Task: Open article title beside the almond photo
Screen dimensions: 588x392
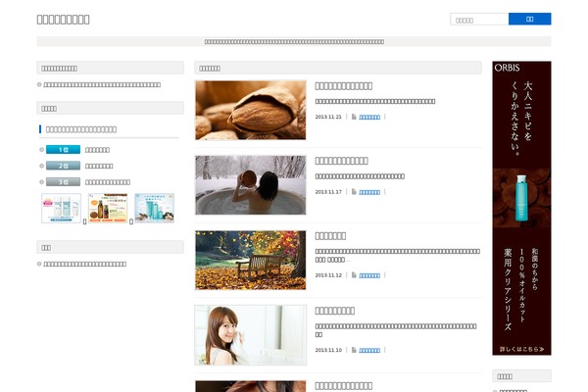Action: (x=344, y=86)
